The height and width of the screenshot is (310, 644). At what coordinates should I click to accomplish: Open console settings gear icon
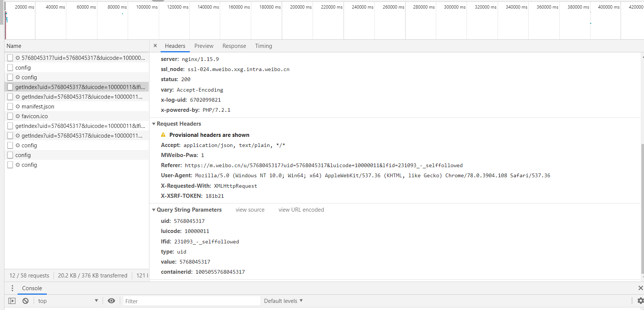point(640,301)
